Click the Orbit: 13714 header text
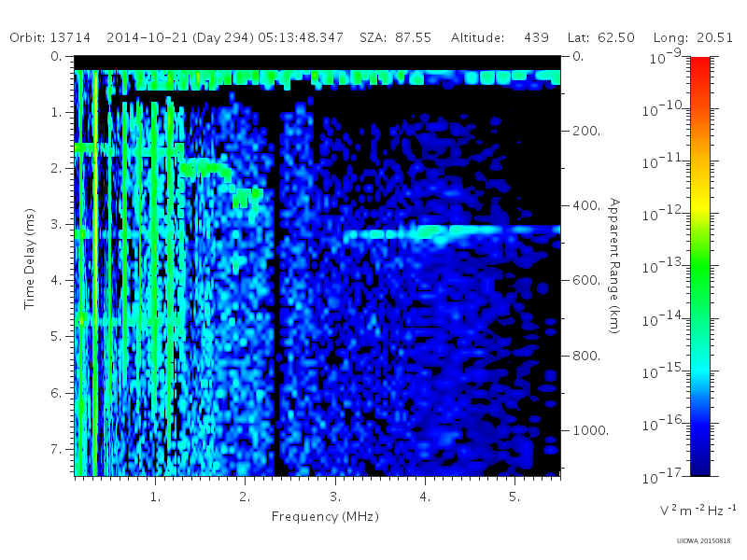 pos(50,37)
